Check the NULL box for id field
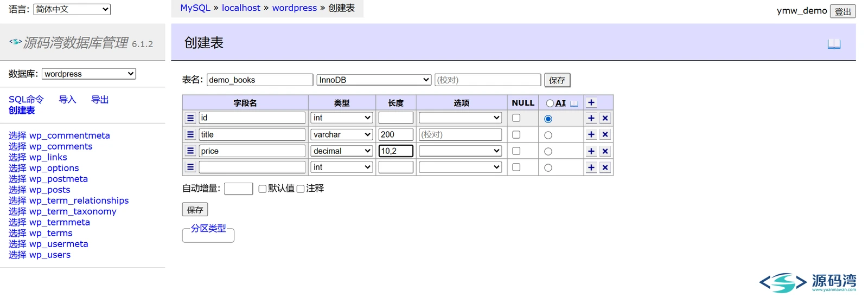Image resolution: width=868 pixels, height=304 pixels. (x=516, y=118)
